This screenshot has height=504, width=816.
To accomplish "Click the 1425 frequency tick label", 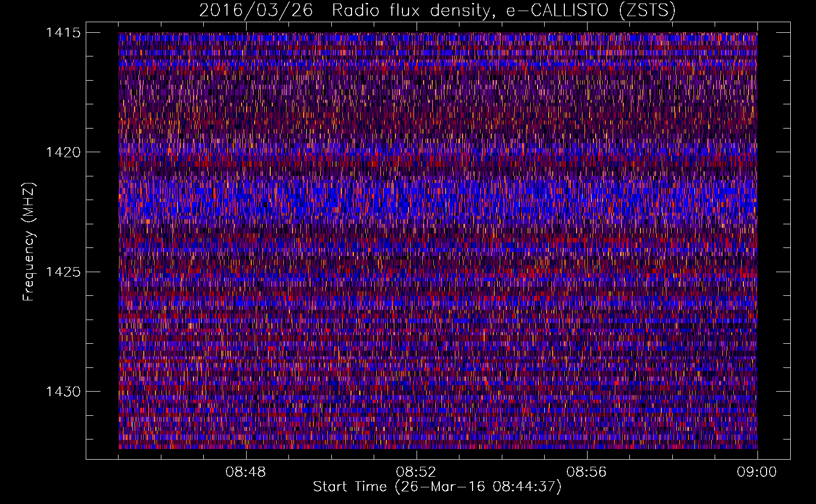I will click(63, 272).
